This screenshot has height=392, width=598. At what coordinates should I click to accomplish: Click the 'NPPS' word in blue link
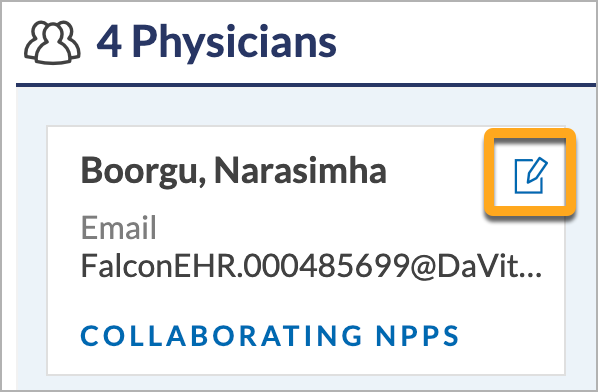tap(418, 336)
